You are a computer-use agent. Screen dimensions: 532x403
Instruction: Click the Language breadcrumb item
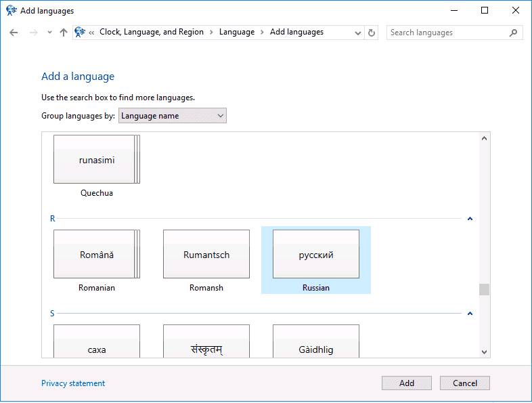coord(237,32)
